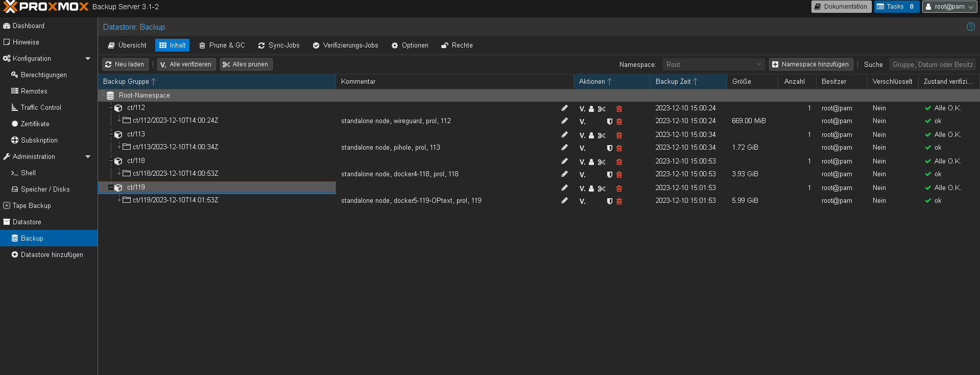Toggle protection shield on docker5-119 snapshot
980x375 pixels.
coord(609,201)
